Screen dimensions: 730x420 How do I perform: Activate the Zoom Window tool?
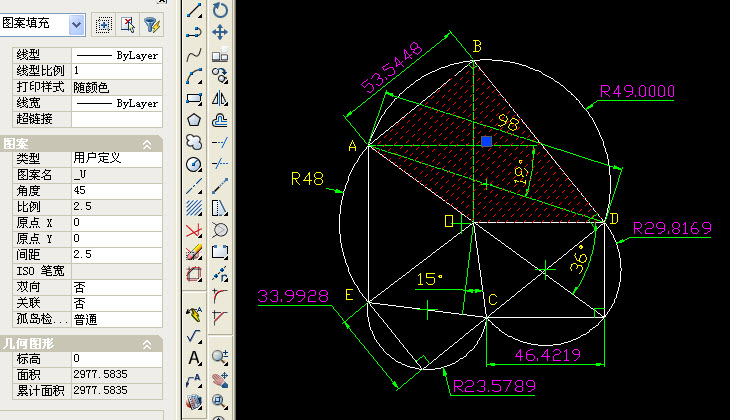click(x=220, y=401)
